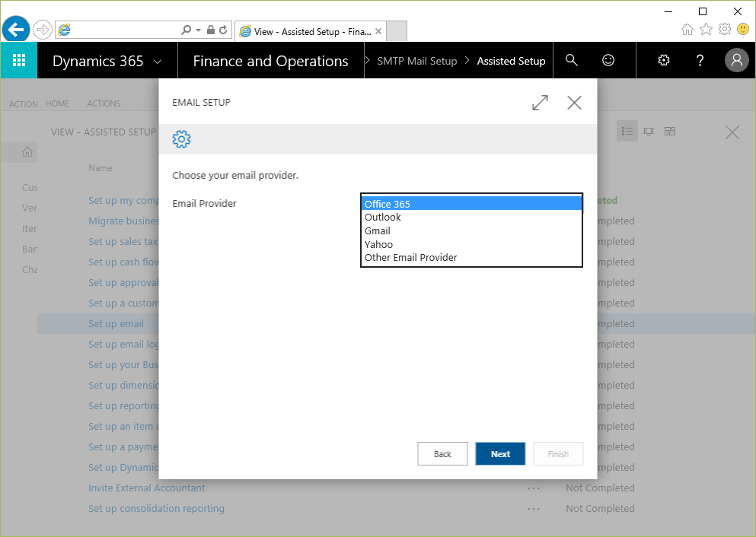Open Set up cash flow link
Screen dimensions: 756x537
pos(123,262)
